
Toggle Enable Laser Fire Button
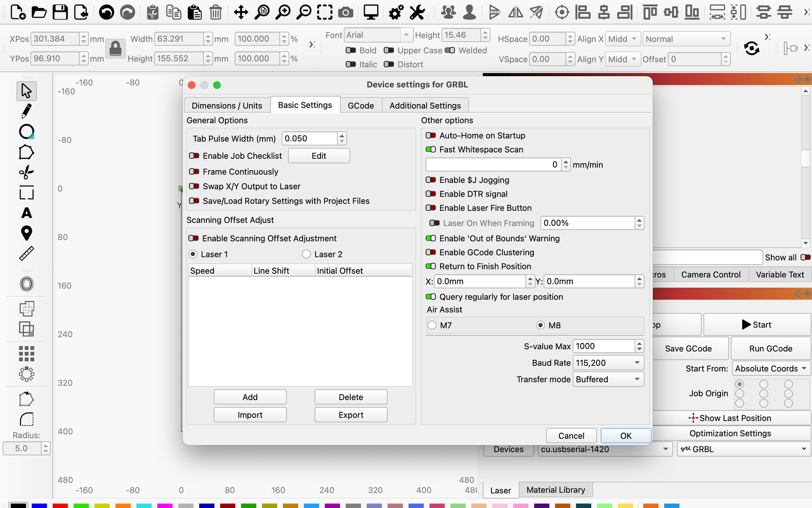(x=431, y=208)
